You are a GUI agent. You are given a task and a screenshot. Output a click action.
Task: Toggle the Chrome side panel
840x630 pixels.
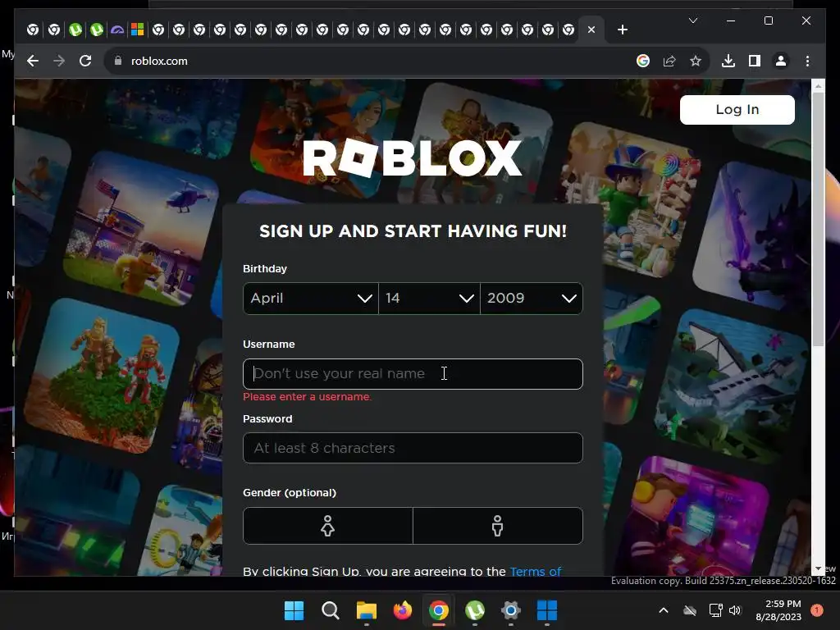(x=755, y=61)
